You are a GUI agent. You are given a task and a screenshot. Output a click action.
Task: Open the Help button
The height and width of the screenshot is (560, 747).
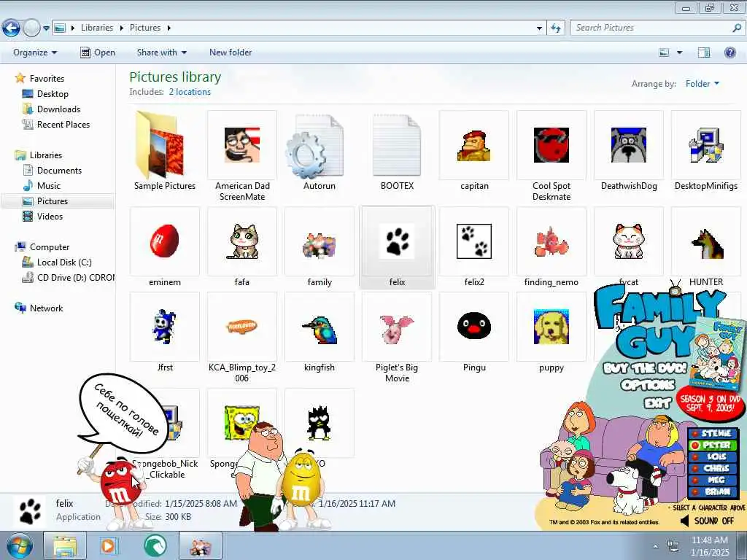click(x=729, y=52)
